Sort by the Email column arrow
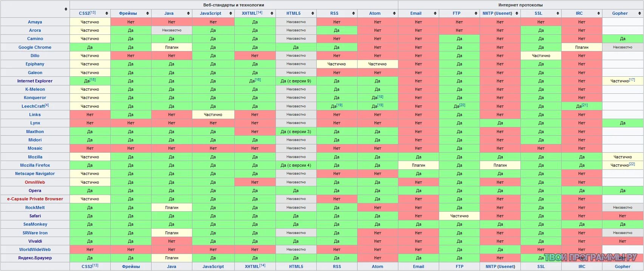This screenshot has height=271, width=644. click(435, 13)
